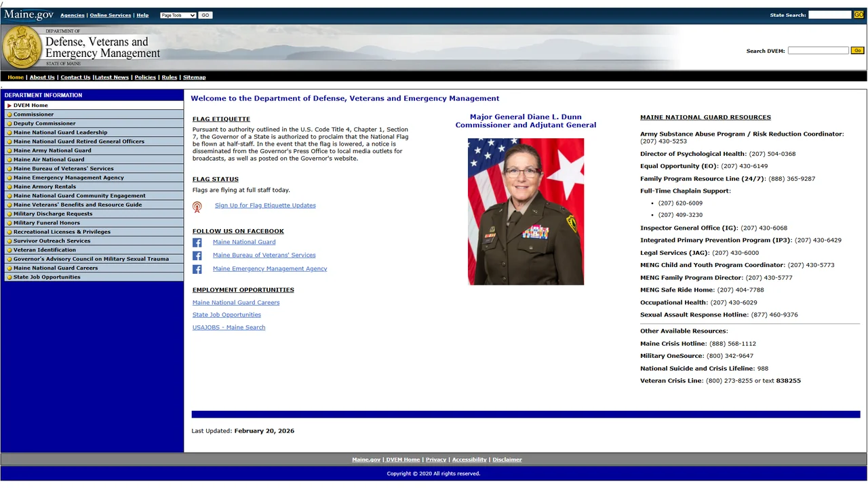This screenshot has height=488, width=868.
Task: Open Policies in navigation bar
Action: (145, 77)
